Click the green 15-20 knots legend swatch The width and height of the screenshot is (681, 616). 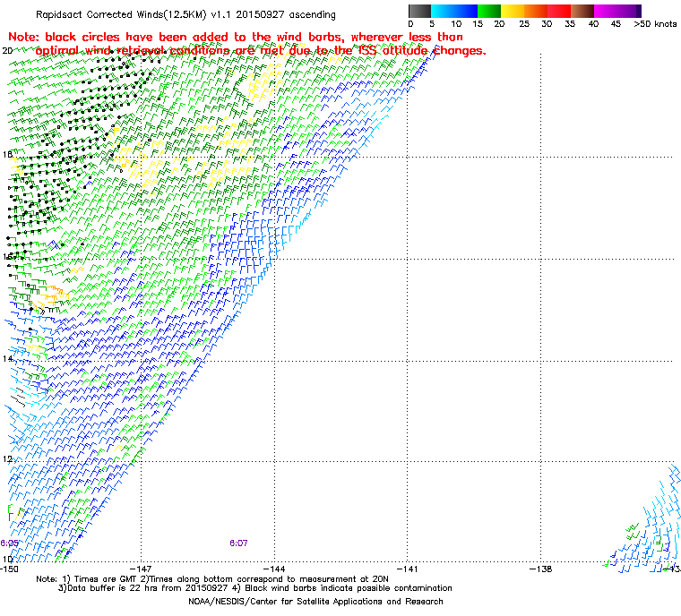[x=489, y=11]
